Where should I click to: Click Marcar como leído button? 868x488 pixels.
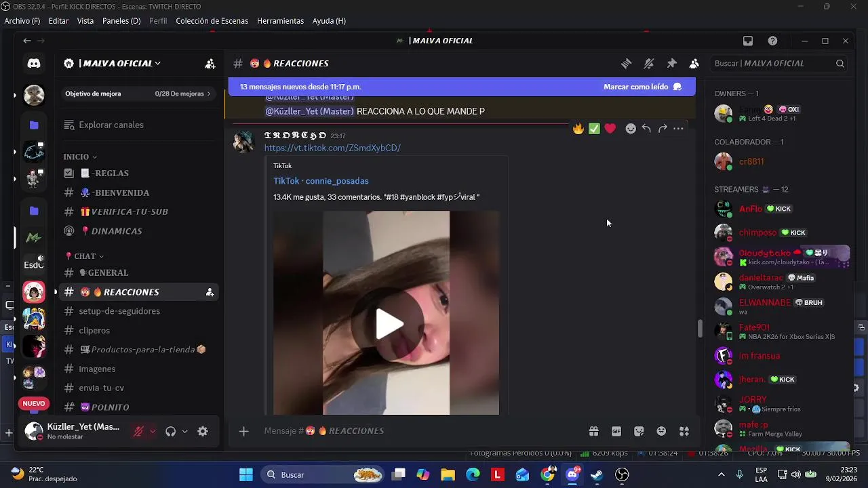tap(642, 87)
